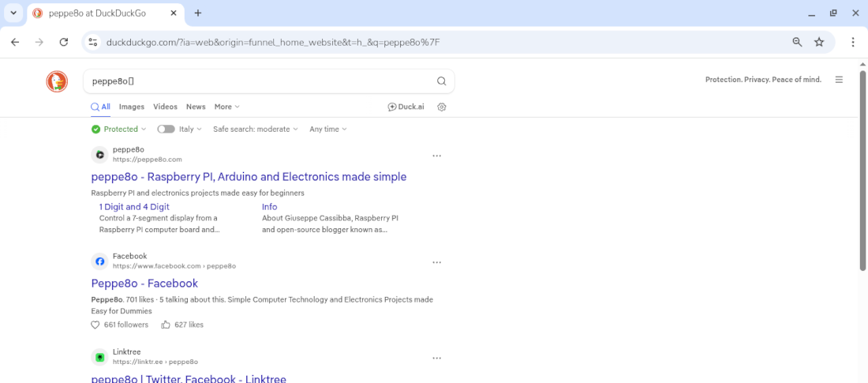Click the zoom magnifier icon in address bar
Image resolution: width=868 pixels, height=383 pixels.
click(x=797, y=42)
